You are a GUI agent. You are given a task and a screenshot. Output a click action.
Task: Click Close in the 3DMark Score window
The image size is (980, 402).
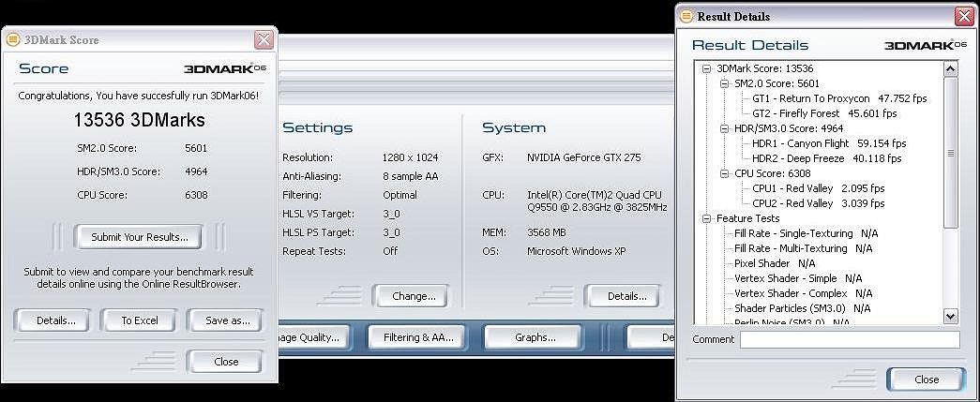point(225,362)
